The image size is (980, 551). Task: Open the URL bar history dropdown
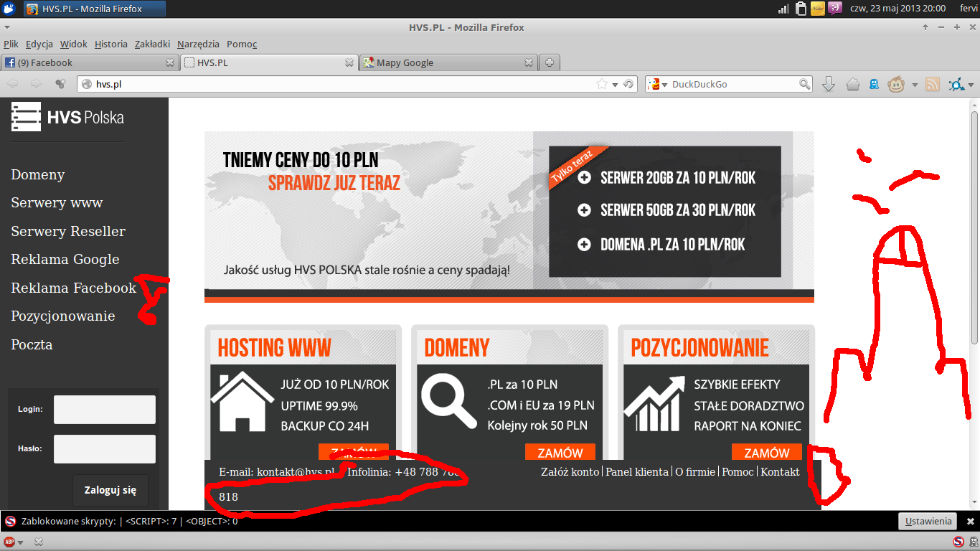tap(615, 85)
